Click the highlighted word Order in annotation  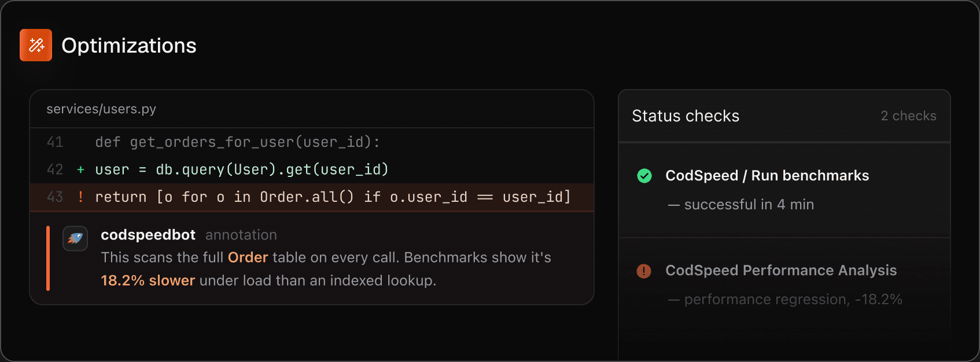[248, 257]
